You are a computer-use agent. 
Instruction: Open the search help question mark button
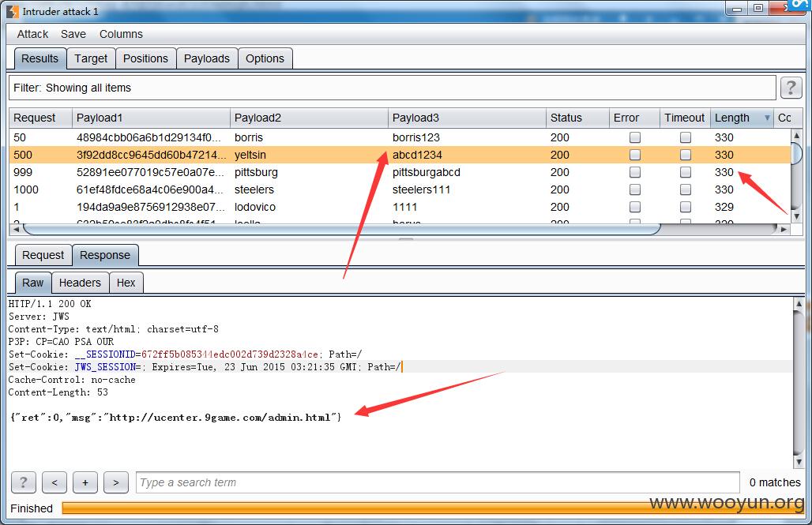24,482
